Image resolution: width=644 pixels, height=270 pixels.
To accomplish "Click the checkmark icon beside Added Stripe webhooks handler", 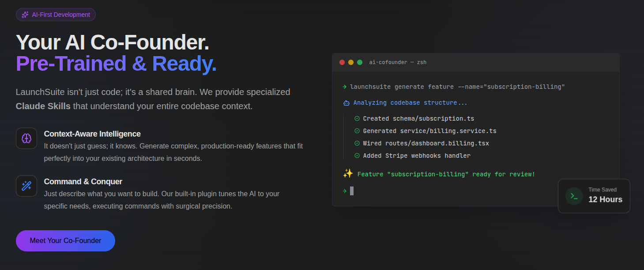I will click(x=357, y=156).
